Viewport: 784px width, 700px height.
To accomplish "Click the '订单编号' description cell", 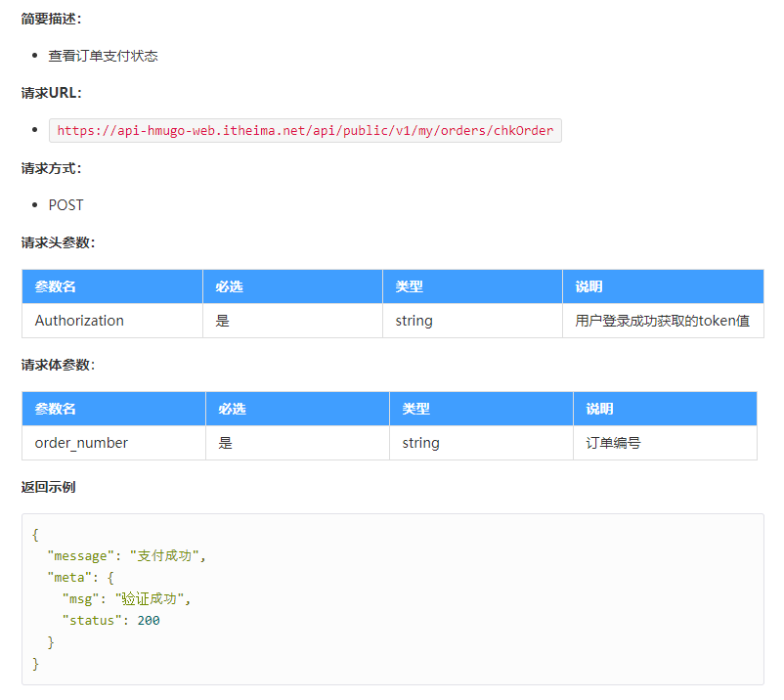I will pyautogui.click(x=665, y=443).
